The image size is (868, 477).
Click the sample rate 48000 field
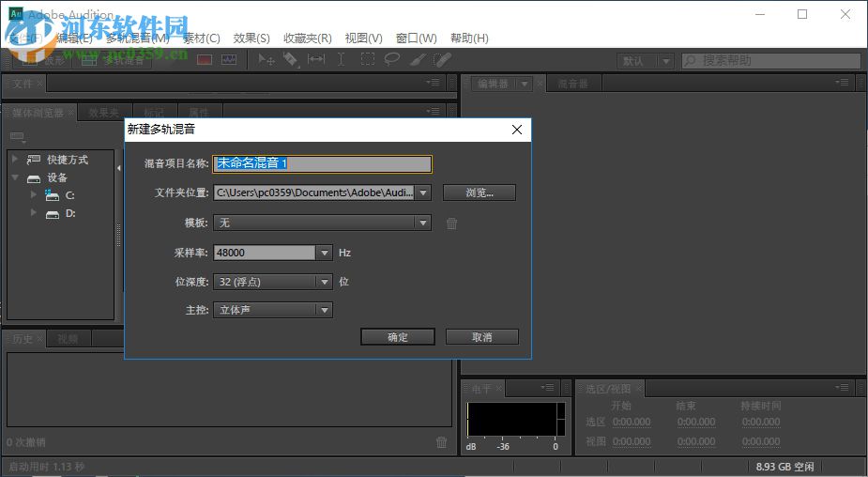tap(265, 253)
